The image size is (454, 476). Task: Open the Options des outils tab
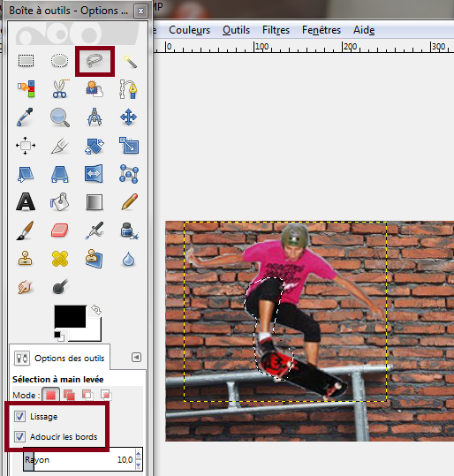point(59,359)
